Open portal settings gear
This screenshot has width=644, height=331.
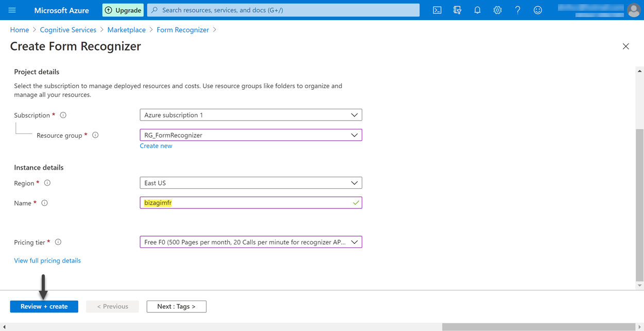pyautogui.click(x=497, y=10)
